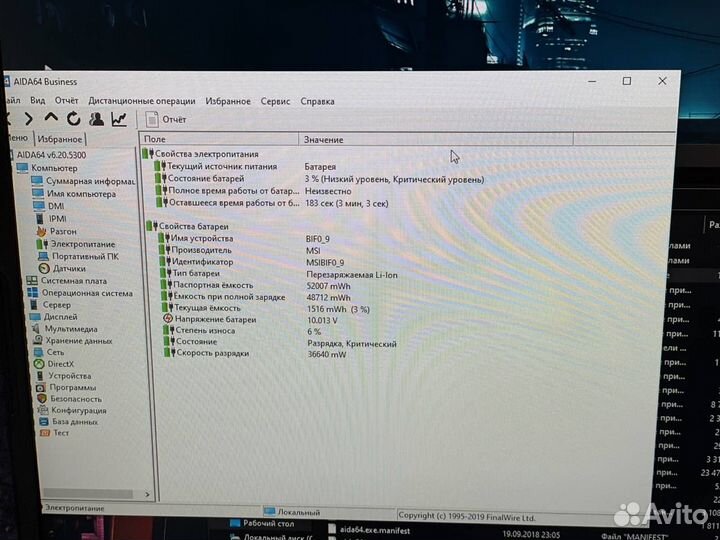Click the Хранение данных icon
Screen dimensions: 720x540
coord(38,340)
